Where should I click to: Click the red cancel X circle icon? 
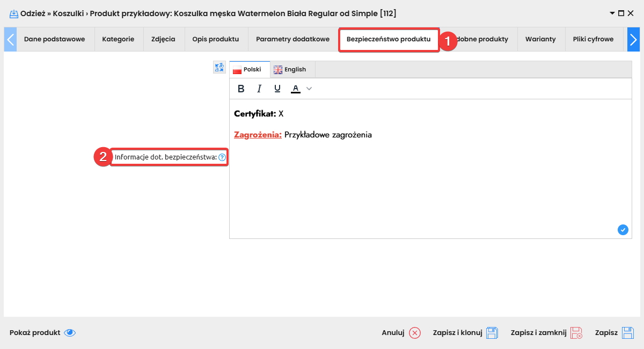(x=415, y=333)
